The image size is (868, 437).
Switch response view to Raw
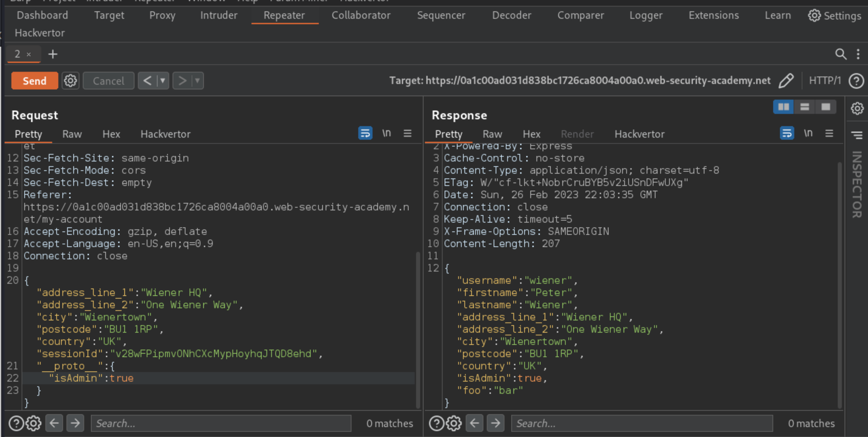click(x=492, y=134)
